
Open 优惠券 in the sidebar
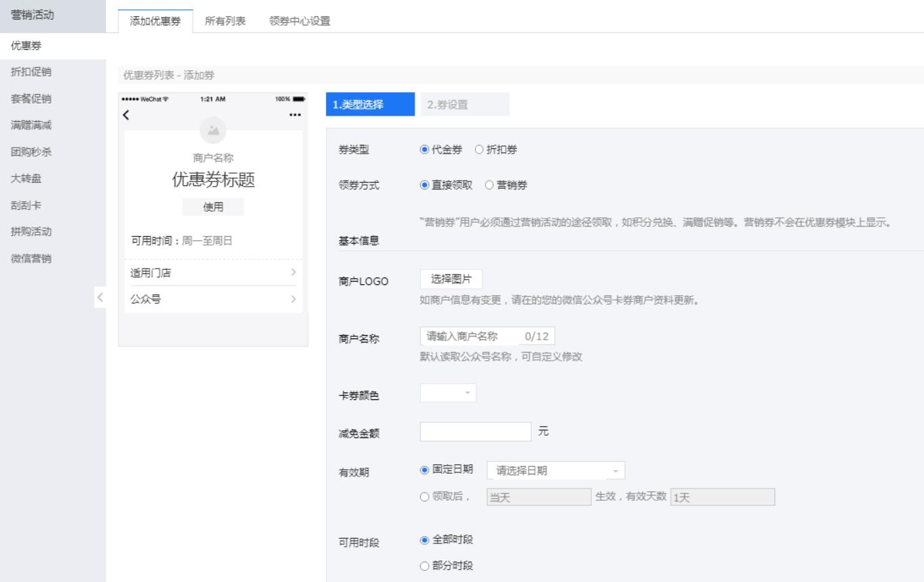[x=53, y=45]
